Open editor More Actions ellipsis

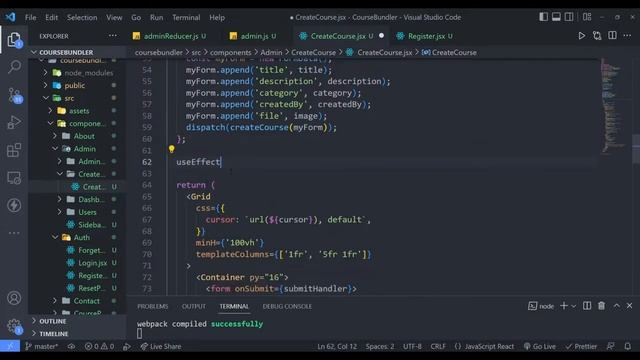[627, 36]
